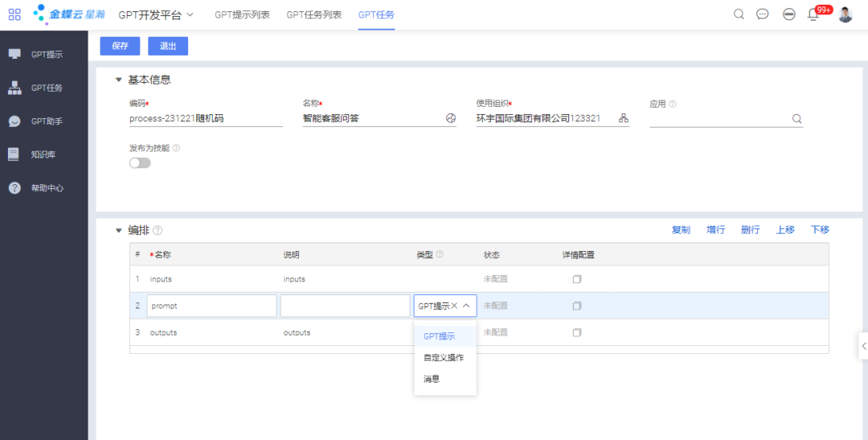Click the Kingdee Cloud logo
This screenshot has width=868, height=440.
point(69,14)
